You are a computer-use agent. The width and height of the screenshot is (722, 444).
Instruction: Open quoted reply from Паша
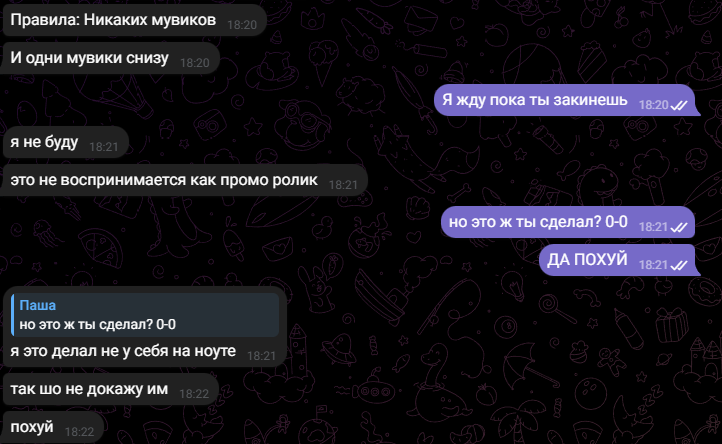145,315
